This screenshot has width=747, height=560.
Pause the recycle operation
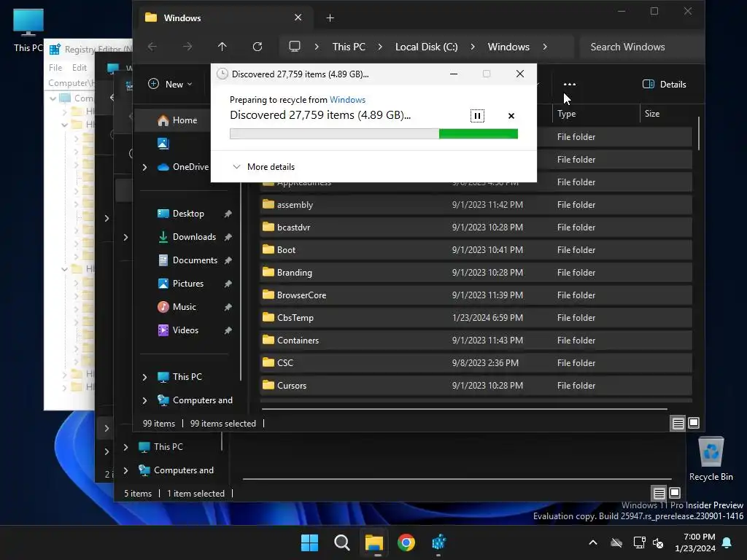coord(477,116)
